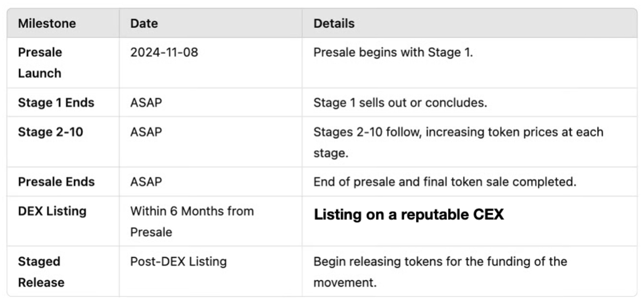Click the 'Within 6 Months from Presale' cell
The image size is (644, 302).
tap(192, 221)
